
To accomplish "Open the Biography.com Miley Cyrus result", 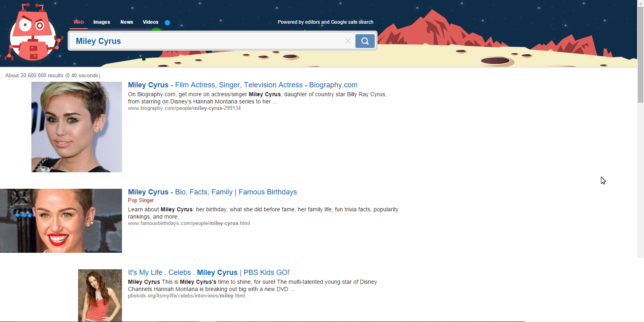I will click(x=243, y=85).
